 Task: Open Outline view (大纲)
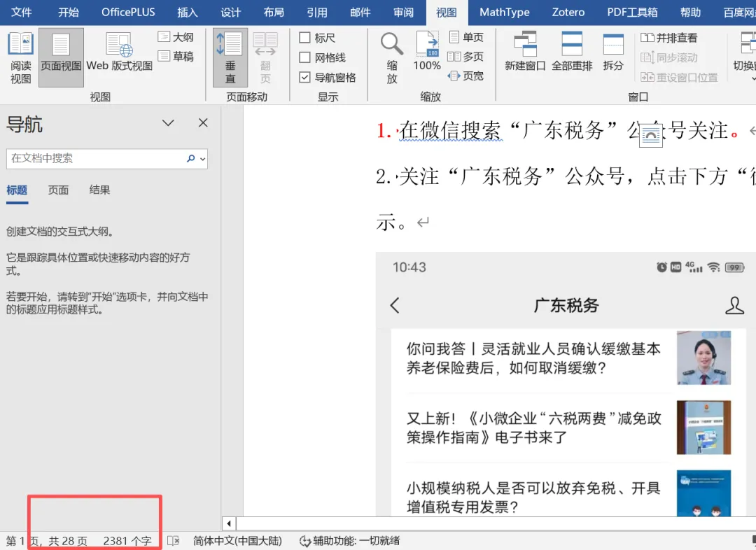tap(176, 37)
